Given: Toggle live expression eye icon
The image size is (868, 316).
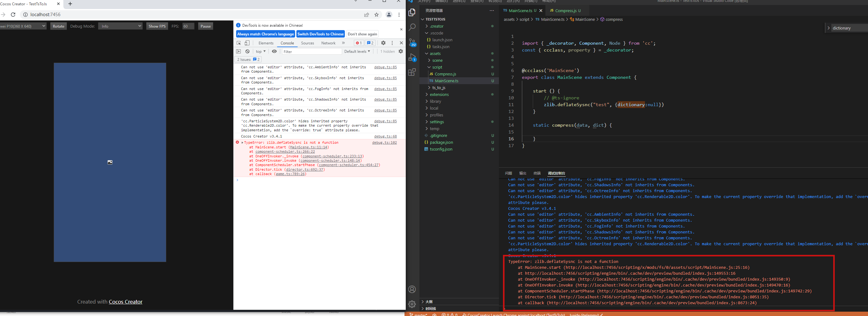Looking at the screenshot, I should pyautogui.click(x=274, y=52).
